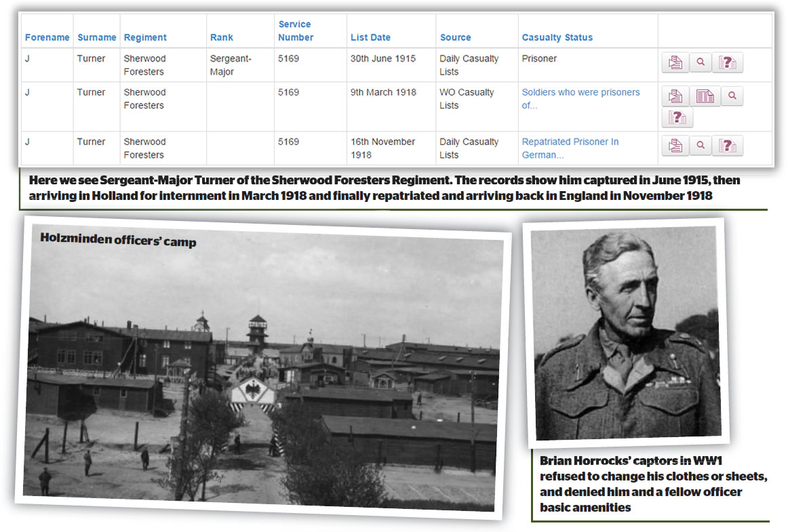Click magnifier search icon in 9th March 1918 row
The width and height of the screenshot is (788, 532).
click(732, 96)
